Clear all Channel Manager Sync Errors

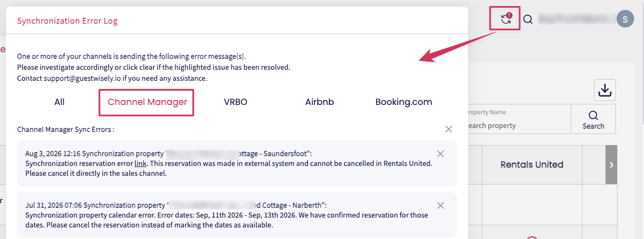[449, 129]
